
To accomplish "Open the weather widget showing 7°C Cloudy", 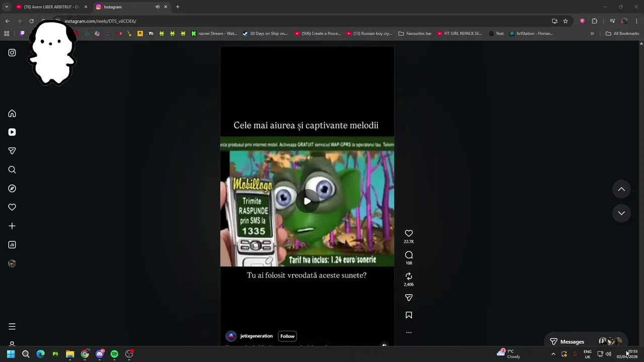I will 509,354.
